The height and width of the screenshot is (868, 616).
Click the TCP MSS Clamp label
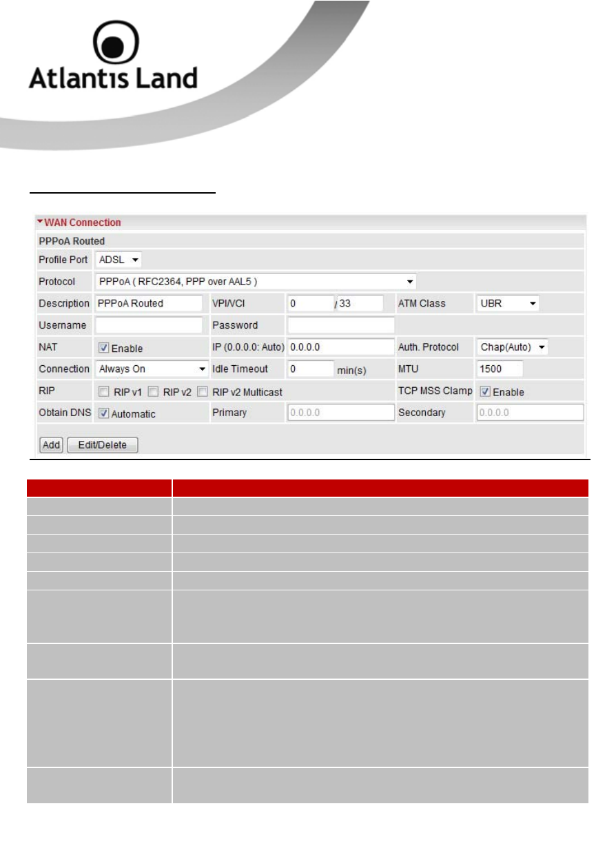435,391
